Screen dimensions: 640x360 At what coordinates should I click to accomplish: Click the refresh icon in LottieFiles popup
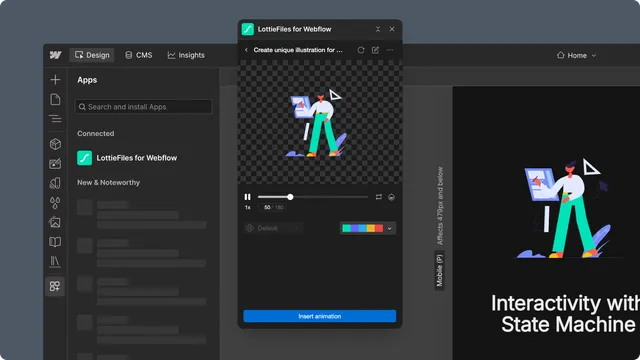pyautogui.click(x=361, y=50)
